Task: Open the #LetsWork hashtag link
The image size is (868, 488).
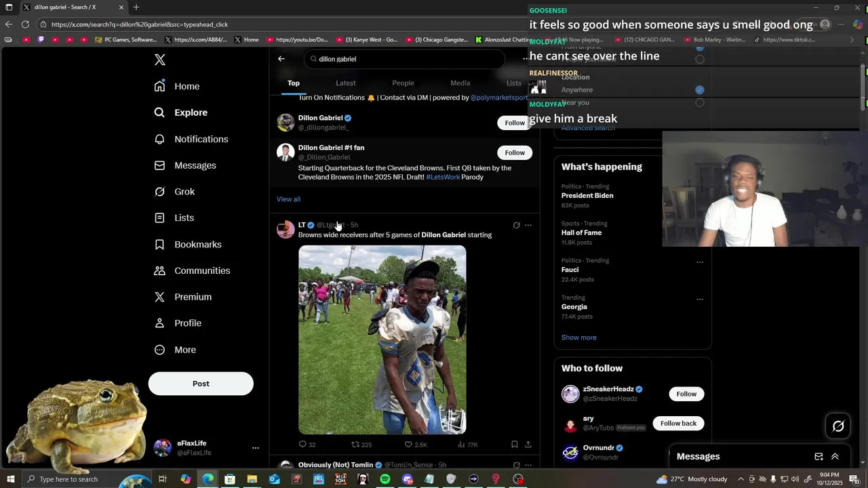Action: click(443, 177)
